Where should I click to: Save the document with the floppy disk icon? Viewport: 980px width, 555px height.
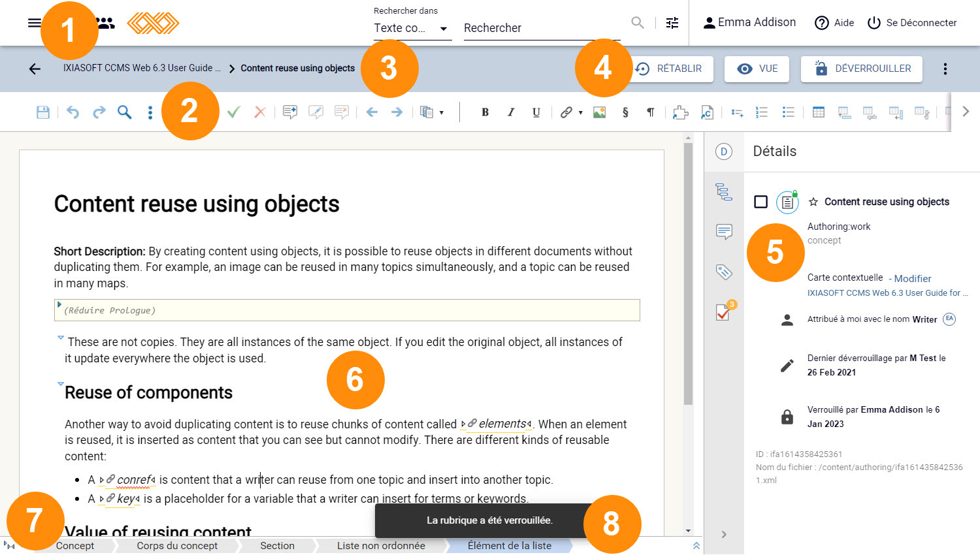43,112
